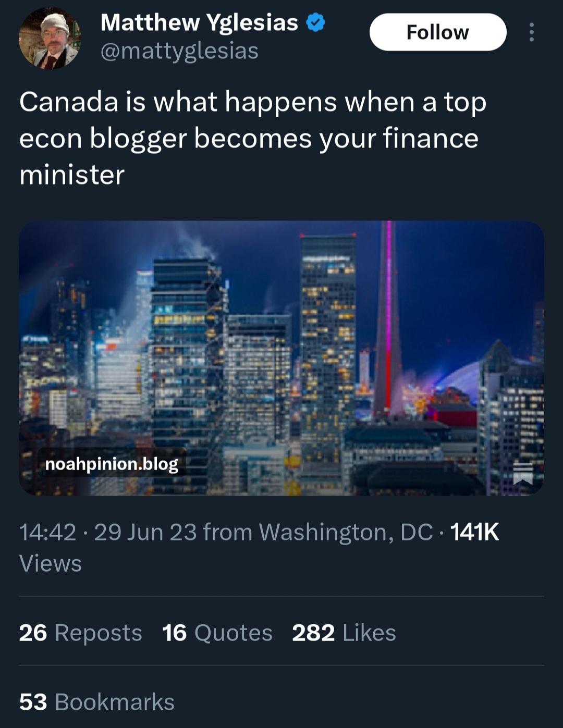Click the article icon on the link card
This screenshot has width=563, height=728.
pos(523,474)
